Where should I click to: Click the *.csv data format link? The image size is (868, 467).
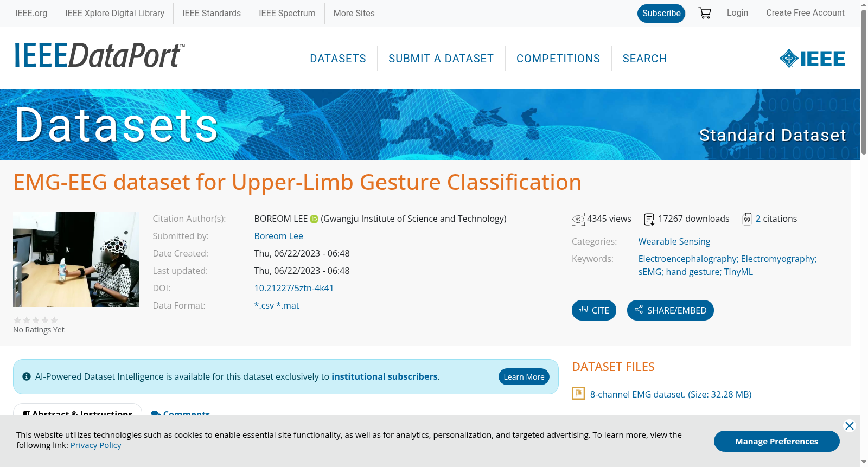[264, 306]
